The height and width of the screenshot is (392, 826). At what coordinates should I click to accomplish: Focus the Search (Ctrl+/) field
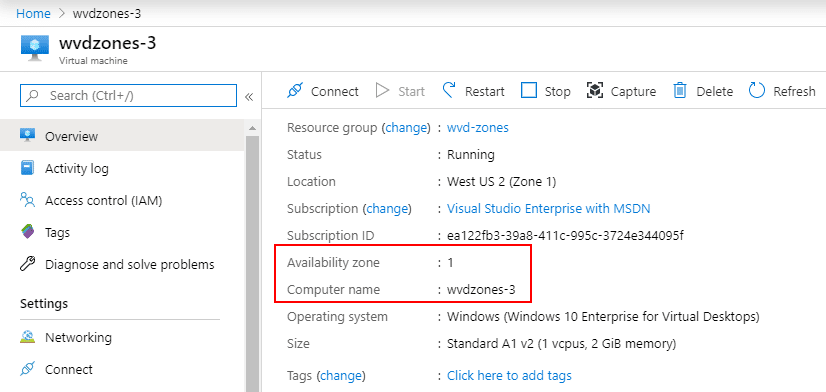click(x=129, y=96)
